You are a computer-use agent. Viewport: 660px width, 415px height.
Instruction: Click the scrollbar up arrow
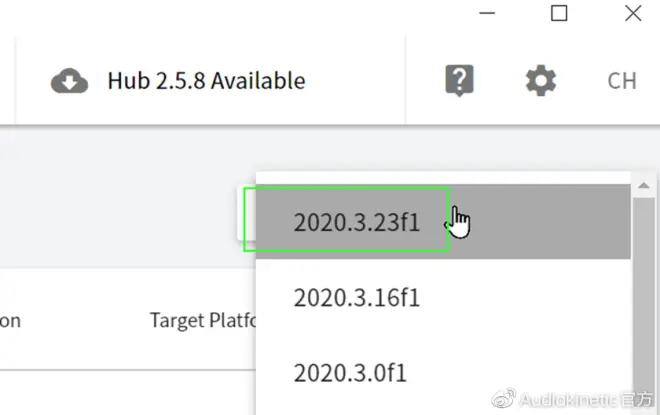click(x=644, y=186)
